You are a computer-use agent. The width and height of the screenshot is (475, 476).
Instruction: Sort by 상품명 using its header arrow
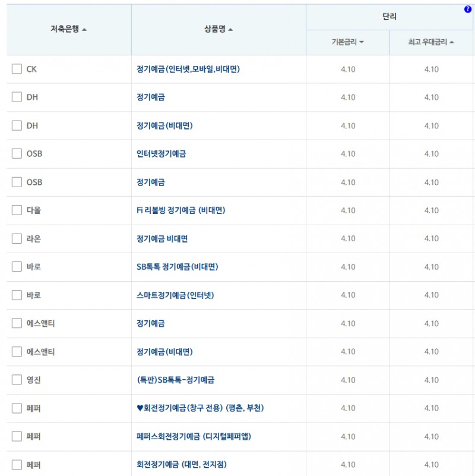(x=230, y=30)
